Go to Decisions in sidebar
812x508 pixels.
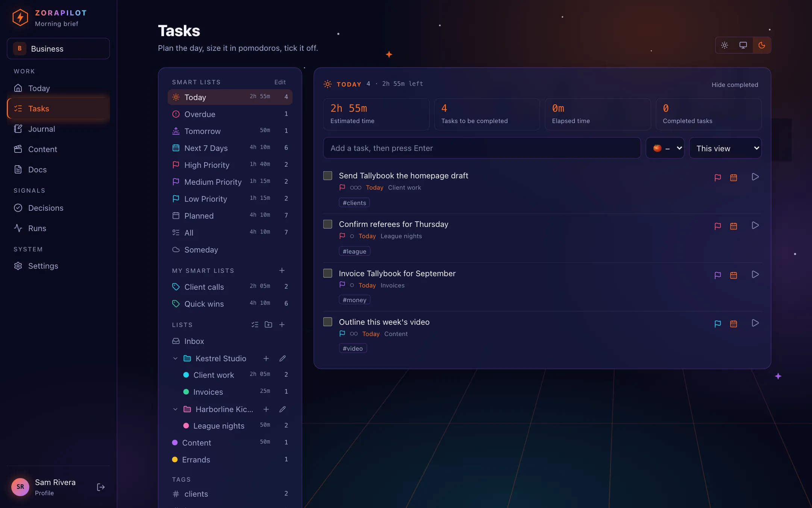[58, 208]
